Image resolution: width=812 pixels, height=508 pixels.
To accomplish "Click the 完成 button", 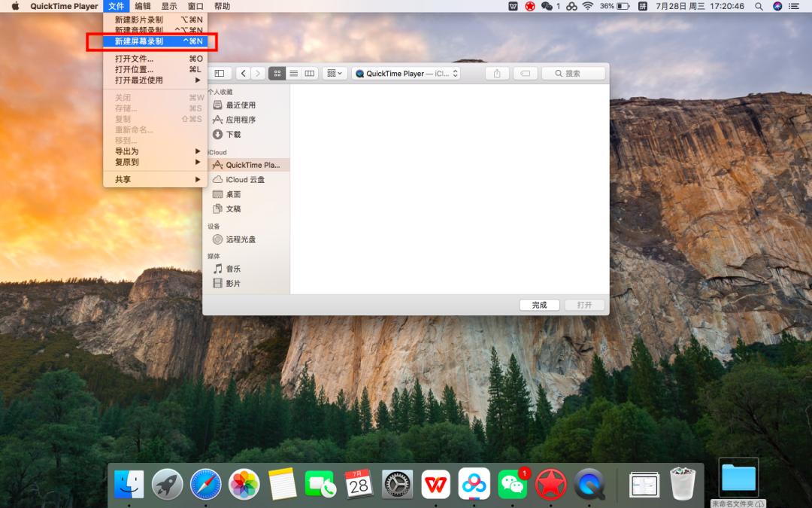I will point(539,305).
